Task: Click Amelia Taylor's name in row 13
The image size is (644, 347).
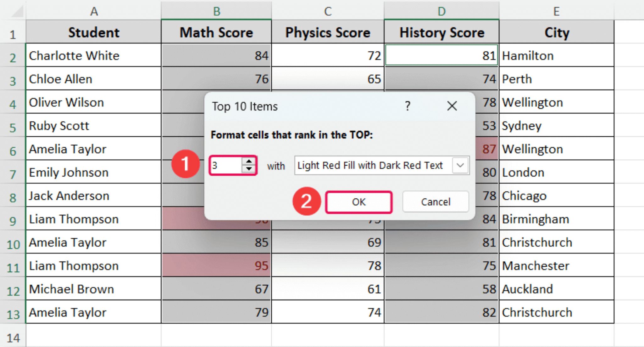Action: 67,312
